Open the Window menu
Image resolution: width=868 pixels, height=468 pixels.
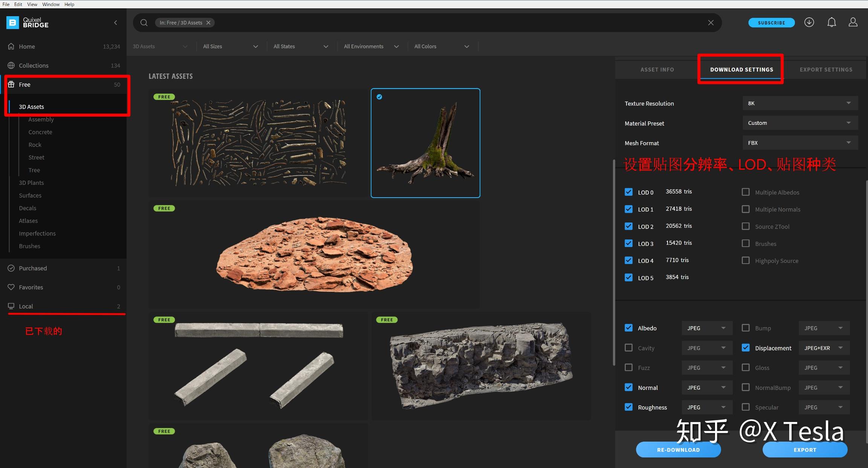(x=51, y=4)
